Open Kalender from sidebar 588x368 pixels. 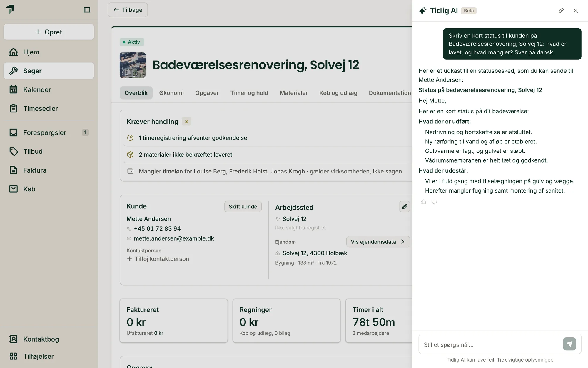point(49,90)
